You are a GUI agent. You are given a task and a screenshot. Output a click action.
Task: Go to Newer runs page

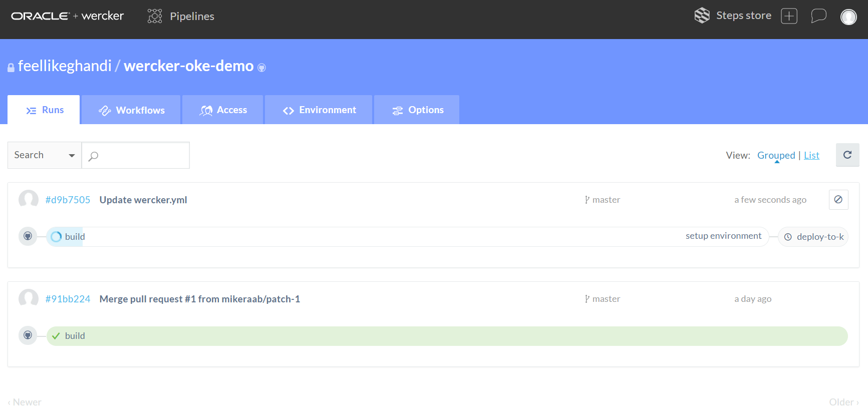25,402
